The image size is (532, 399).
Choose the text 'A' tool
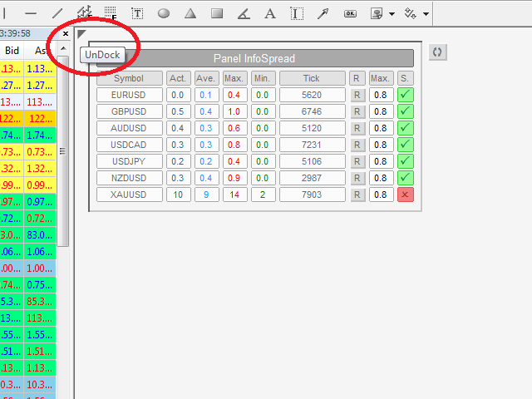pos(269,13)
